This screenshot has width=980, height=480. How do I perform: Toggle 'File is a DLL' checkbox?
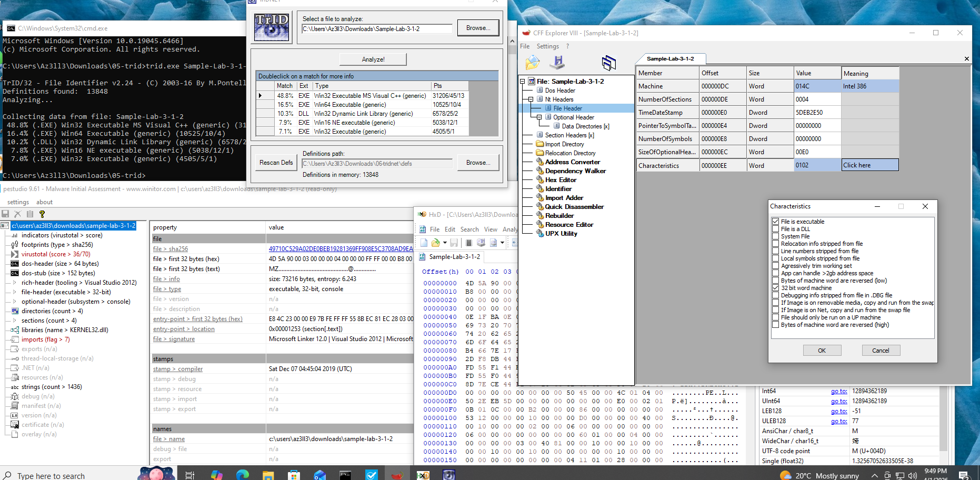click(775, 229)
